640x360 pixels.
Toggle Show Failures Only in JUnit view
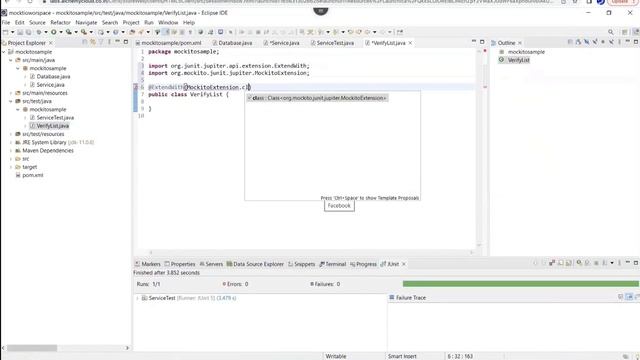(x=552, y=263)
